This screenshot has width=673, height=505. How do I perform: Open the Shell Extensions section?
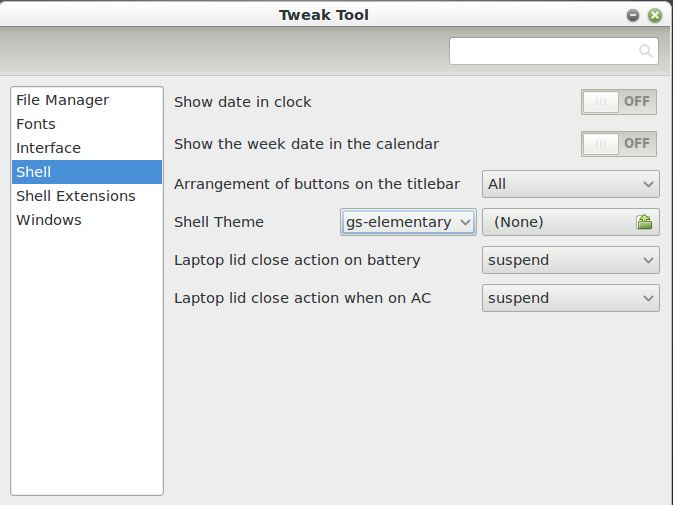[76, 196]
